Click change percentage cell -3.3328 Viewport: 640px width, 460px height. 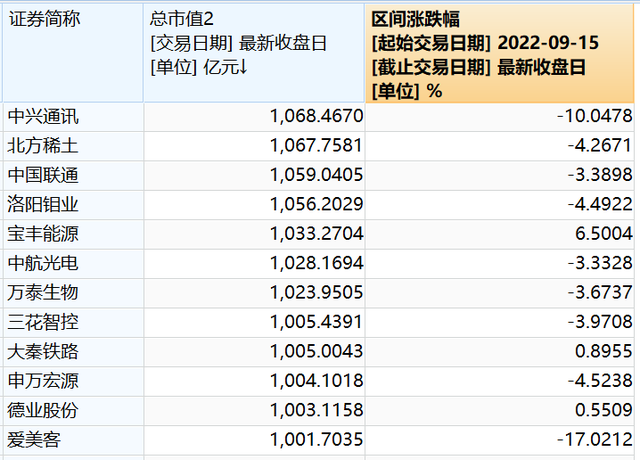(x=500, y=264)
